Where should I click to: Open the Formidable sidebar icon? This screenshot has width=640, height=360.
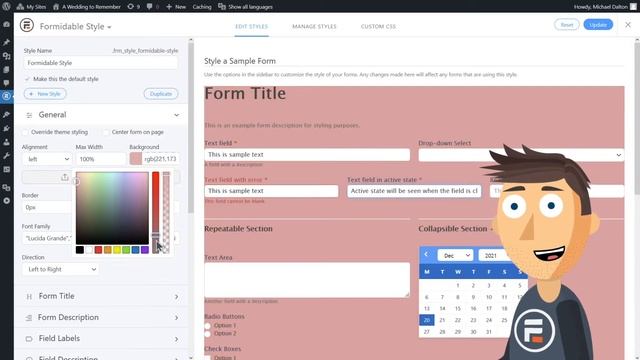point(7,96)
